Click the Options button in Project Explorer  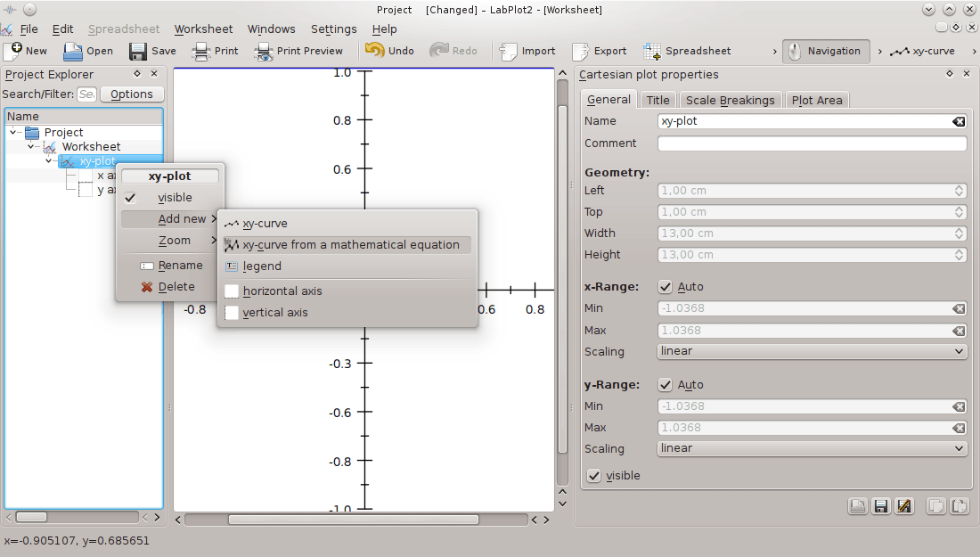[131, 93]
